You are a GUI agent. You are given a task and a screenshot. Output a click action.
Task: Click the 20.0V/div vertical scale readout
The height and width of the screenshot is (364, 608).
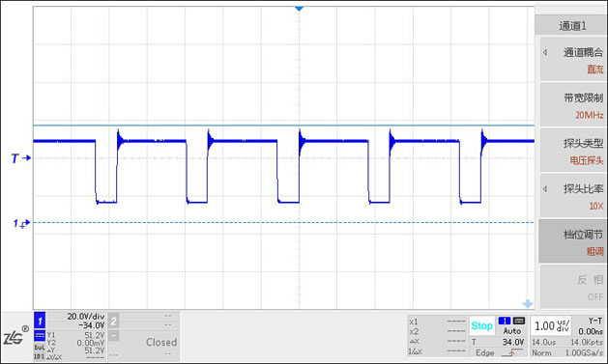[x=86, y=317]
